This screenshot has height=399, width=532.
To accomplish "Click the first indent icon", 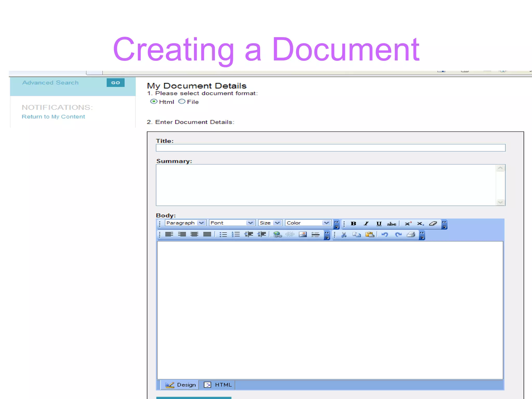I will 249,235.
